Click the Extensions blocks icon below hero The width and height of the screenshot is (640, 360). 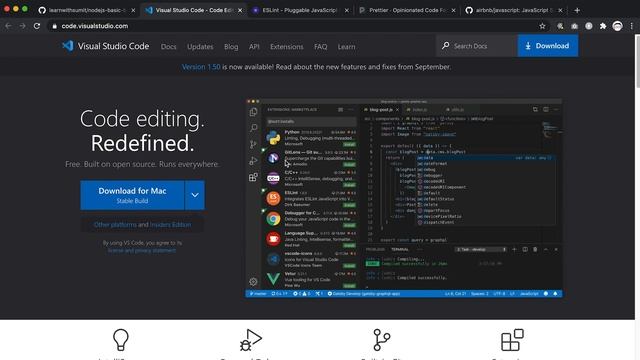(512, 340)
